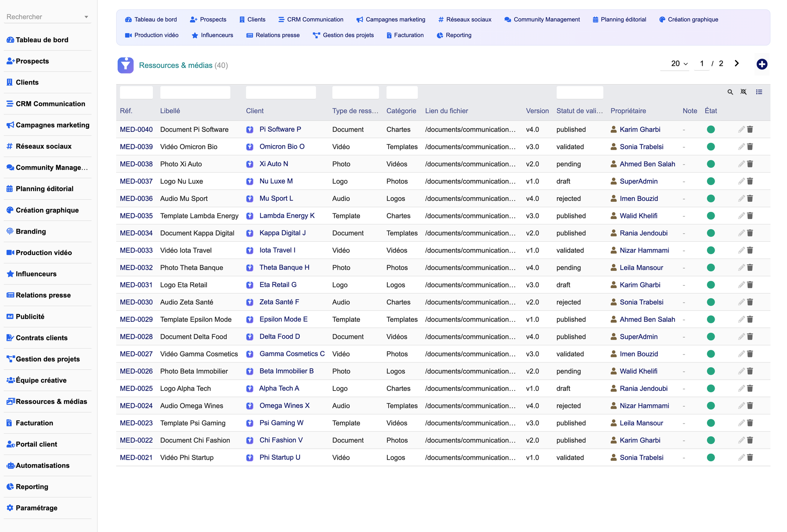787x532 pixels.
Task: Click client icon next to Pi Software P
Action: [250, 129]
